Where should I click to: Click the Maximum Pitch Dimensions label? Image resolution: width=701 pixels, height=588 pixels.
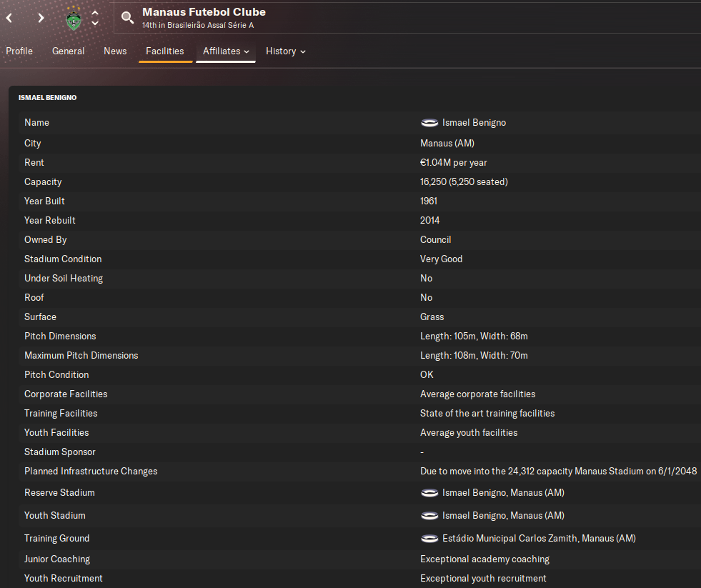pos(81,356)
